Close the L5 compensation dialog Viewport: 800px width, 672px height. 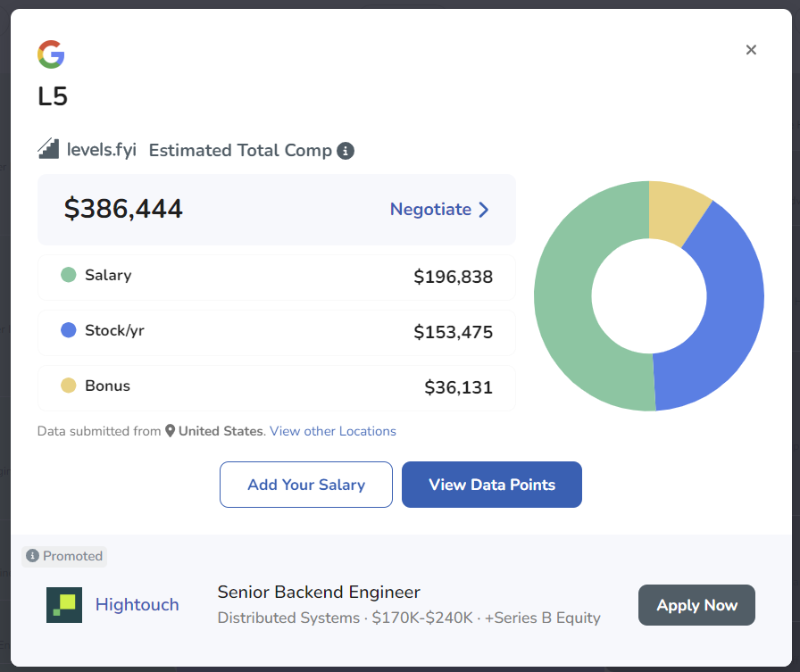pos(751,50)
